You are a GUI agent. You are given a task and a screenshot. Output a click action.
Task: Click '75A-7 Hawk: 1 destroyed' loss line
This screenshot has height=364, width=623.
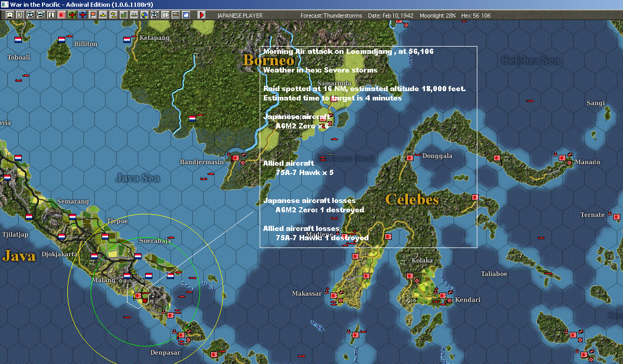pyautogui.click(x=322, y=238)
